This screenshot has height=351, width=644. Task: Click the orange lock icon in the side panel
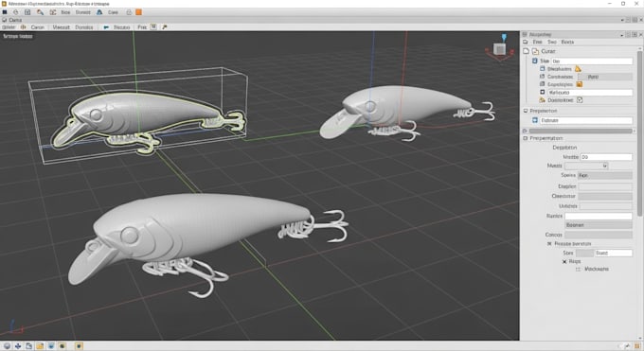pyautogui.click(x=579, y=84)
